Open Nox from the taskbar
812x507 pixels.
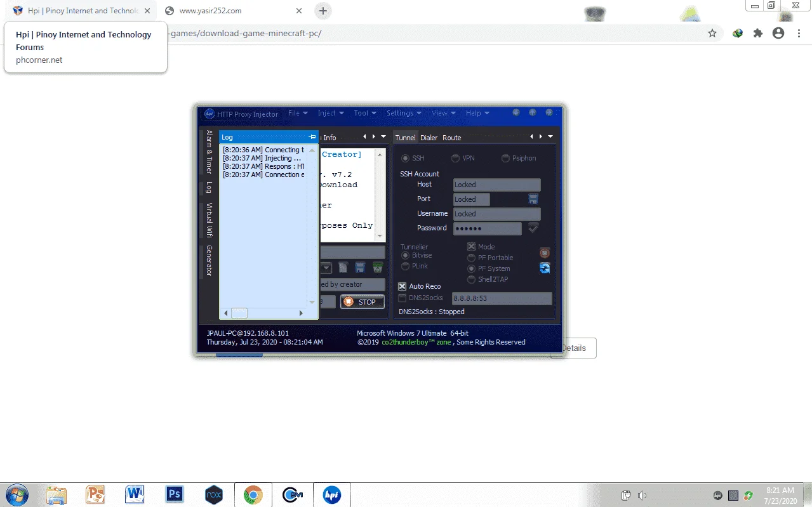(214, 495)
